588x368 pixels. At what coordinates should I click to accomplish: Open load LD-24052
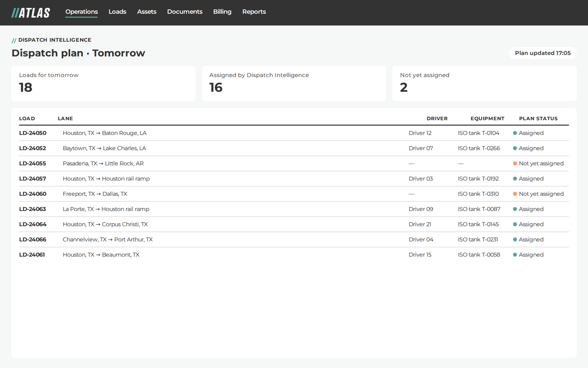coord(33,148)
